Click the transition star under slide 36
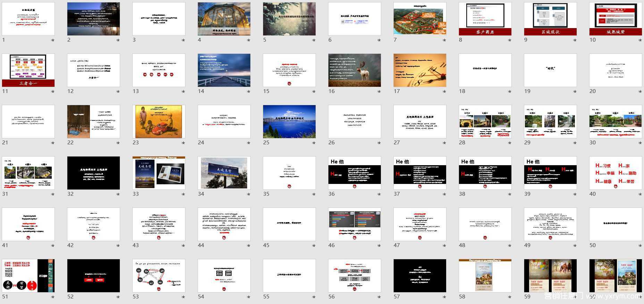 point(379,194)
